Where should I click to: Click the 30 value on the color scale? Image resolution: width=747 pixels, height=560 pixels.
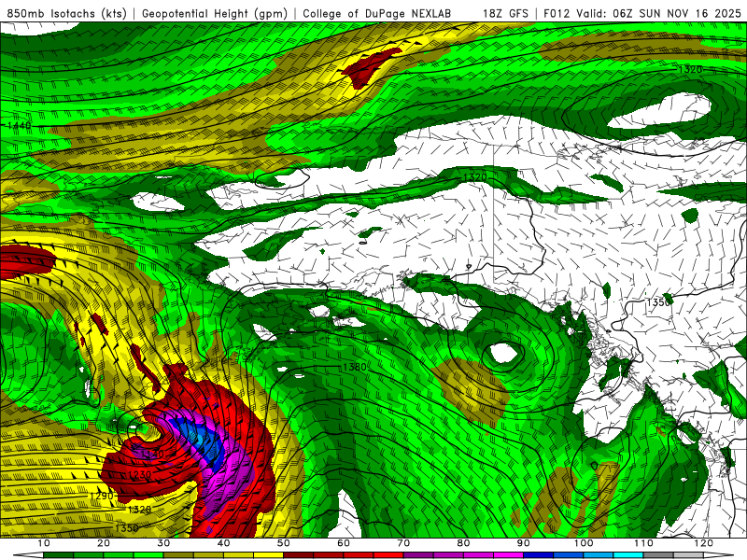coord(163,543)
